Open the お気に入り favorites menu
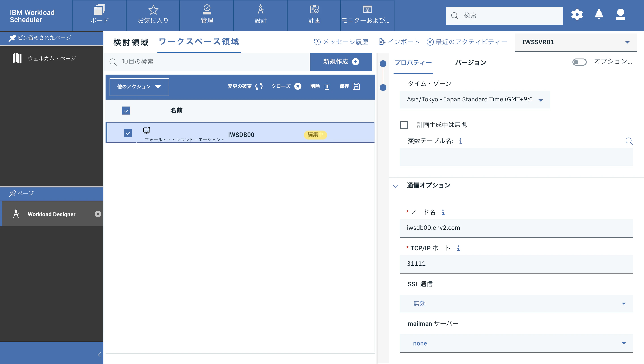This screenshot has height=364, width=644. point(153,15)
